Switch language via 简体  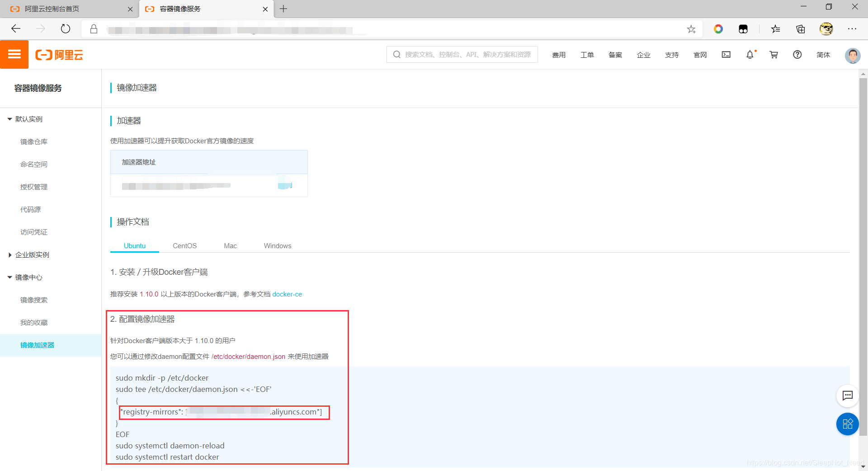pos(823,55)
